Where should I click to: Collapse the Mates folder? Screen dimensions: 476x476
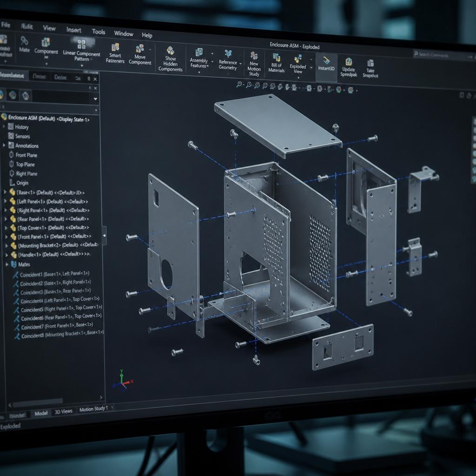(7, 264)
